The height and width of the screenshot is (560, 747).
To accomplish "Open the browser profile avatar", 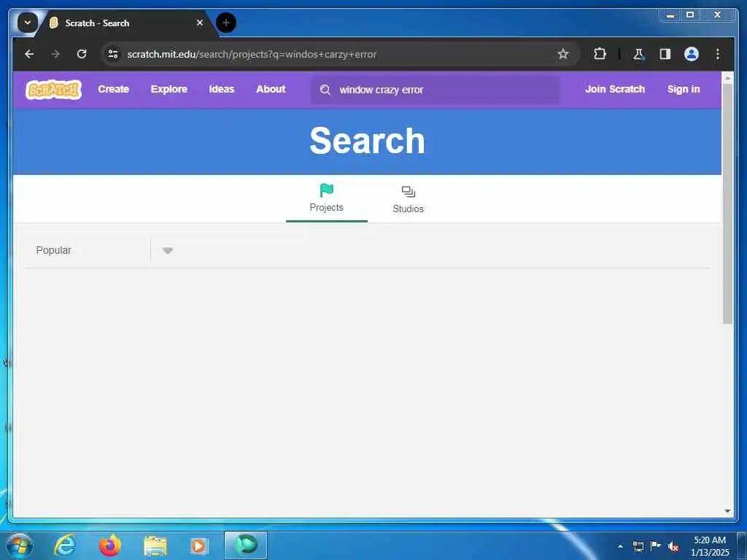I will pyautogui.click(x=692, y=54).
